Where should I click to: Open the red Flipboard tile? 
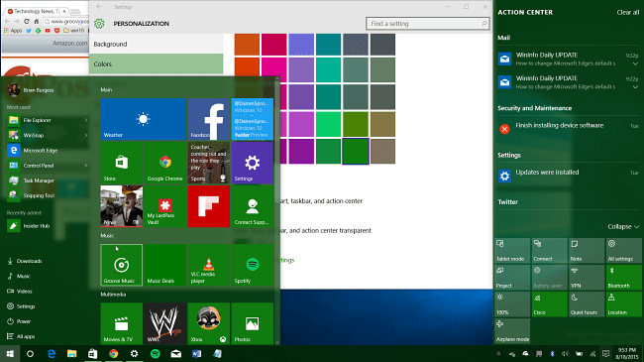pyautogui.click(x=209, y=206)
